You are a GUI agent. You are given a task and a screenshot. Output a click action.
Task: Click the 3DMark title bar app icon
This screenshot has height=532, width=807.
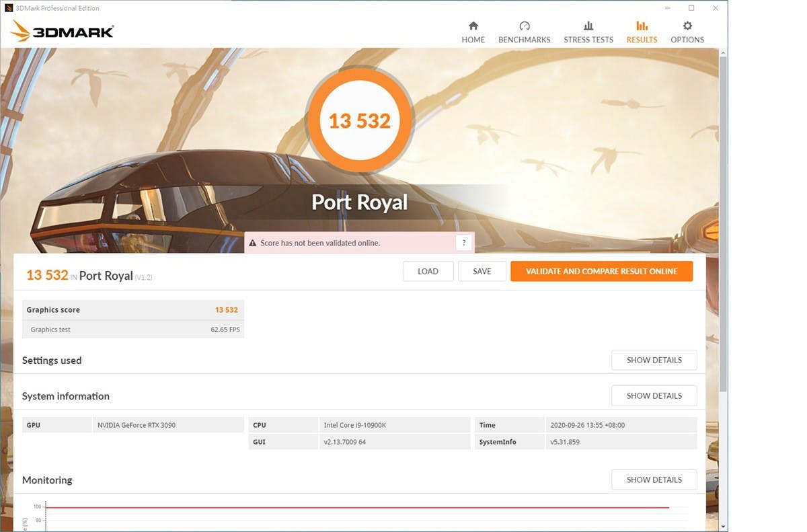[x=9, y=8]
